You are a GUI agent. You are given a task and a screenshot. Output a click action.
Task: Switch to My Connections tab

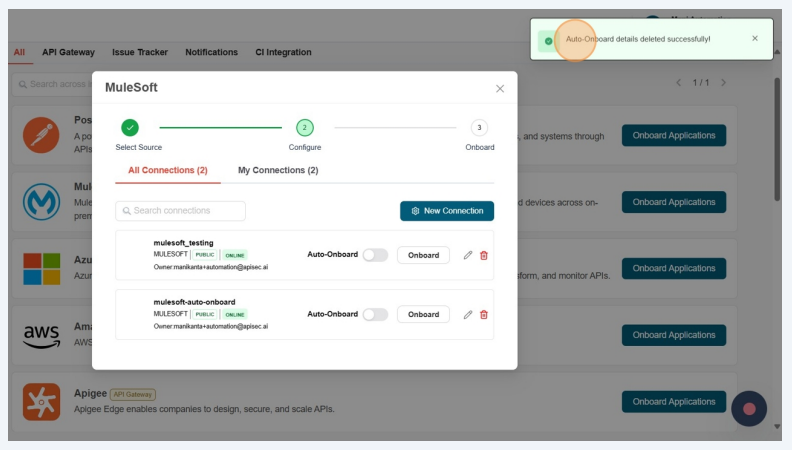pyautogui.click(x=277, y=170)
